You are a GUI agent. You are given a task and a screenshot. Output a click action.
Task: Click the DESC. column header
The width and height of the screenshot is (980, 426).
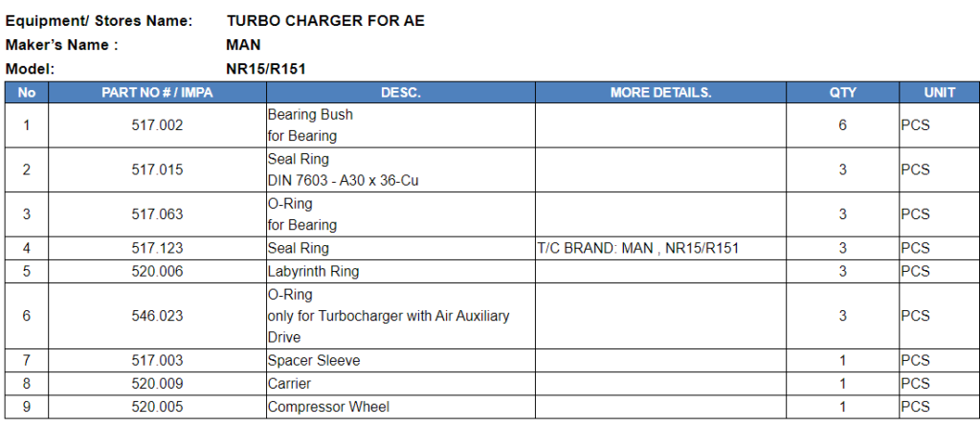400,93
